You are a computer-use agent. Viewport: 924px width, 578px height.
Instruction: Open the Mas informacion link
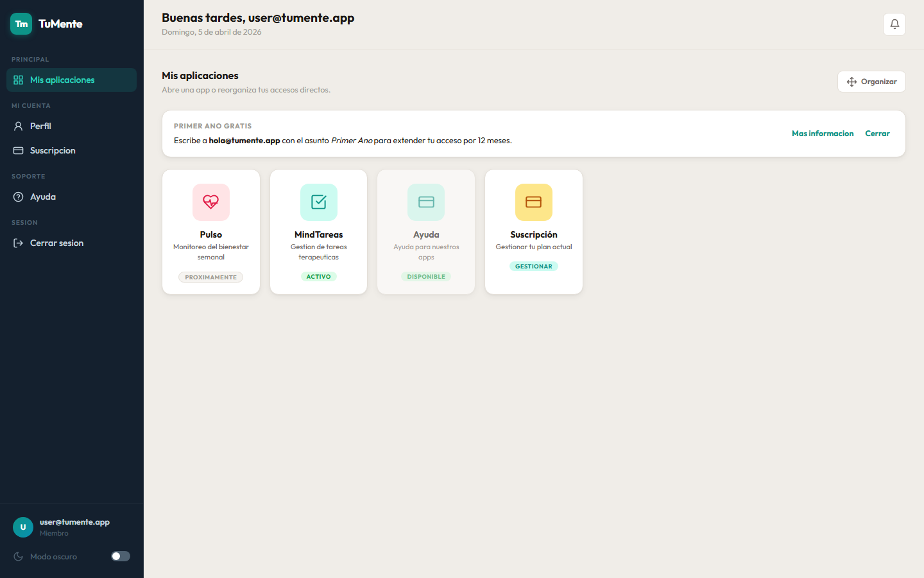click(x=823, y=134)
